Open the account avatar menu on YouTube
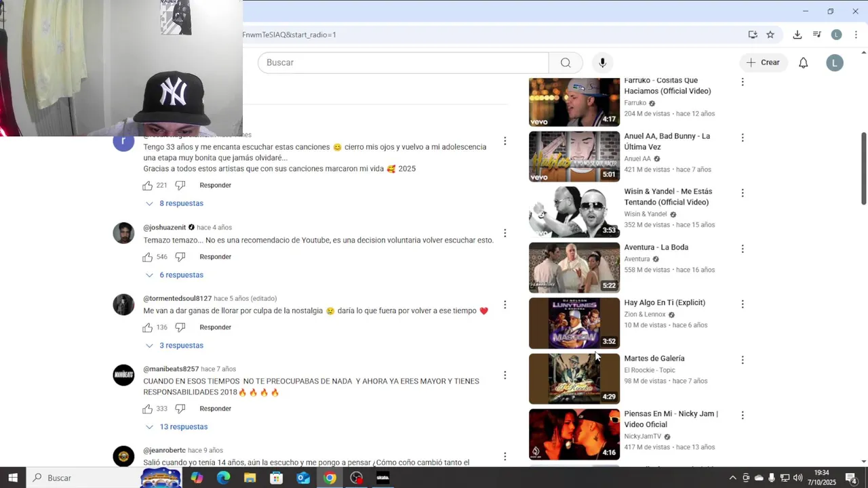 (x=835, y=63)
